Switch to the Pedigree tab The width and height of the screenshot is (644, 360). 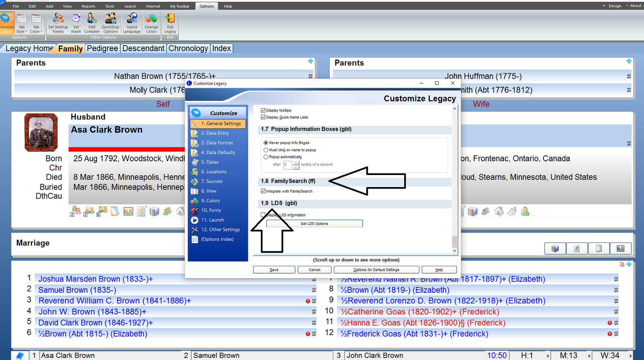103,48
